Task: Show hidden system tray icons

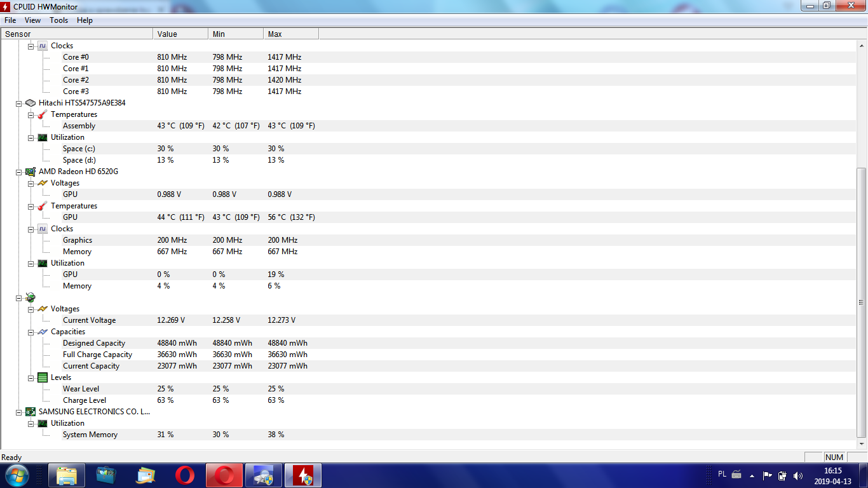Action: coord(752,475)
